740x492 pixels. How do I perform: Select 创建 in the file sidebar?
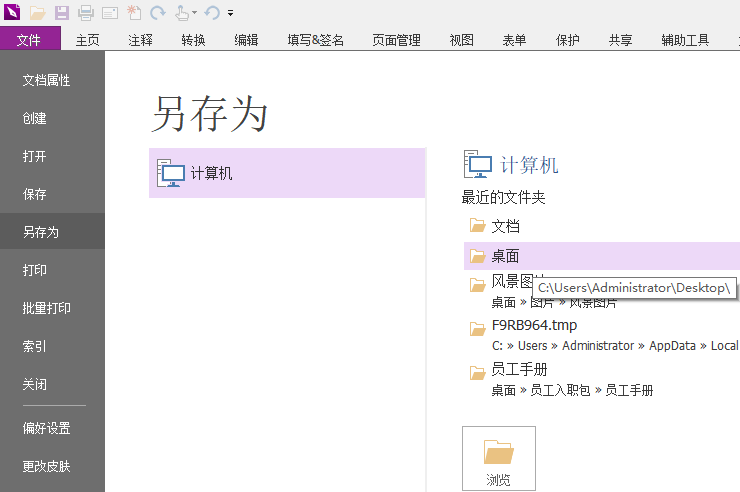click(x=52, y=118)
